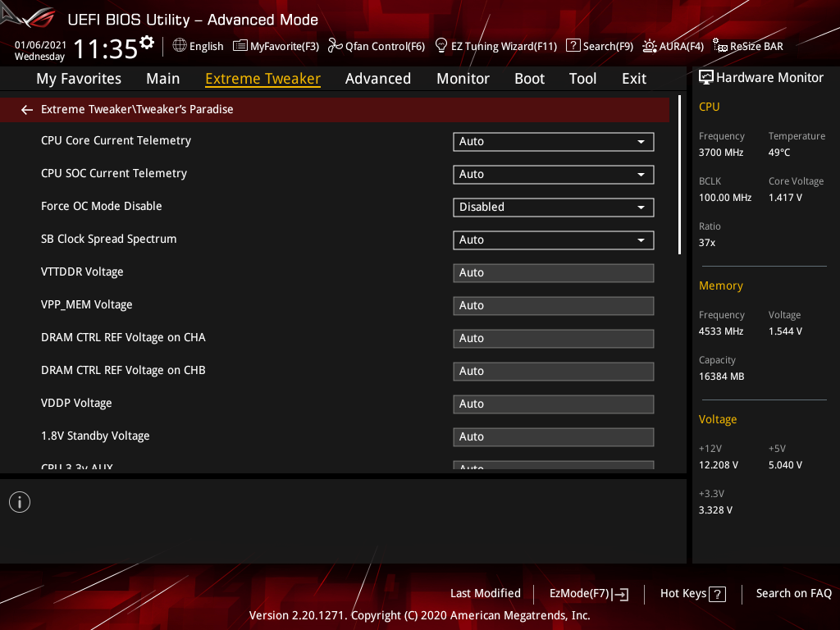Viewport: 840px width, 630px height.
Task: Click the VDDP Voltage input field
Action: point(554,404)
